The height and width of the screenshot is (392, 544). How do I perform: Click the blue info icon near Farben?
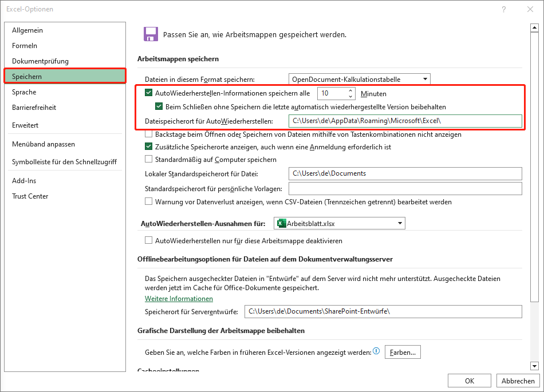376,351
